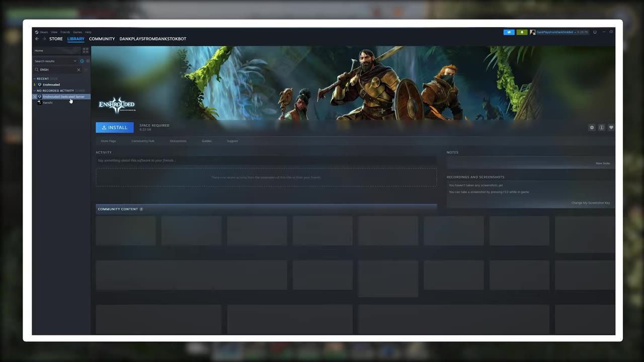Open the Games menu

77,32
